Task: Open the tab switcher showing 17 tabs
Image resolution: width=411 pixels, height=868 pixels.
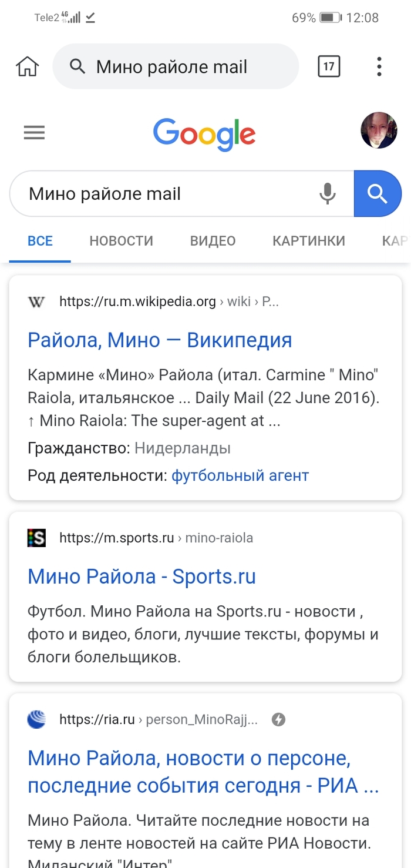Action: [x=329, y=66]
